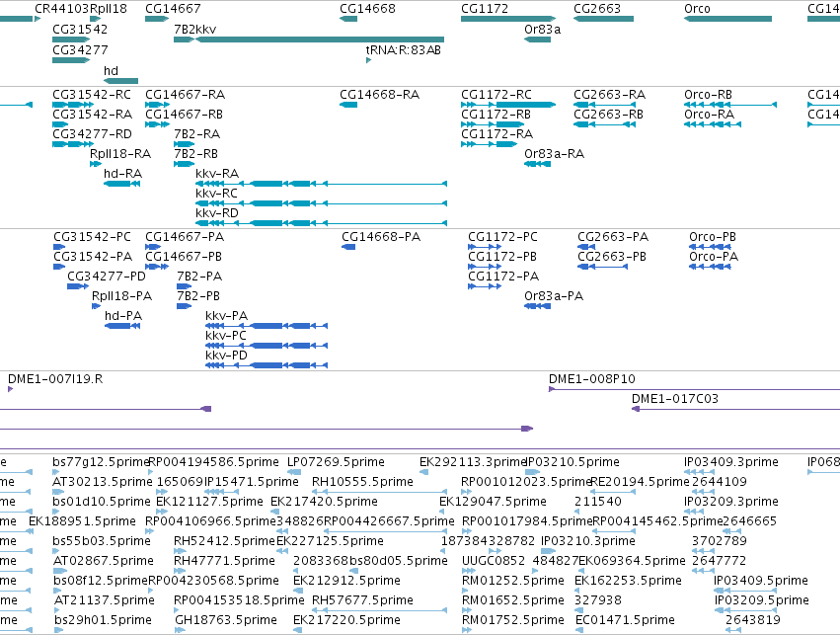
Task: Select the DME1-017C03 clone label
Action: (x=675, y=399)
